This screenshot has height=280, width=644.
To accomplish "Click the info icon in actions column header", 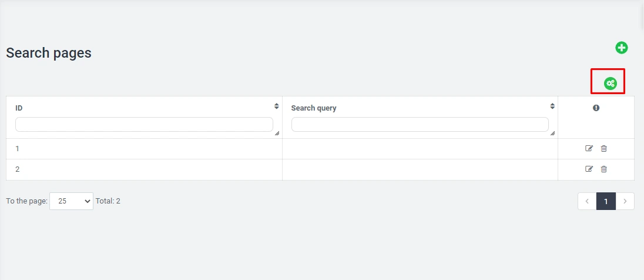I will tap(596, 108).
